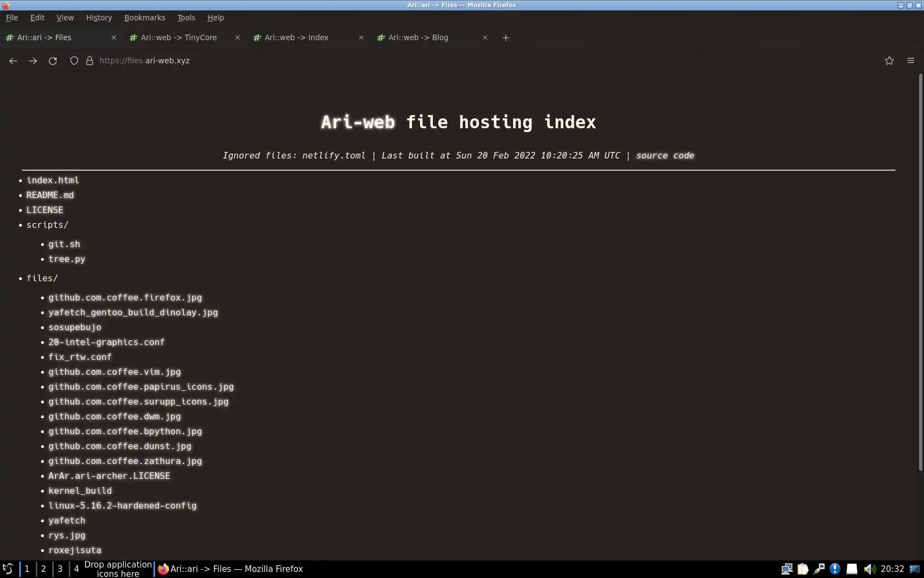The height and width of the screenshot is (578, 924).
Task: Open the Tools menu
Action: (186, 18)
